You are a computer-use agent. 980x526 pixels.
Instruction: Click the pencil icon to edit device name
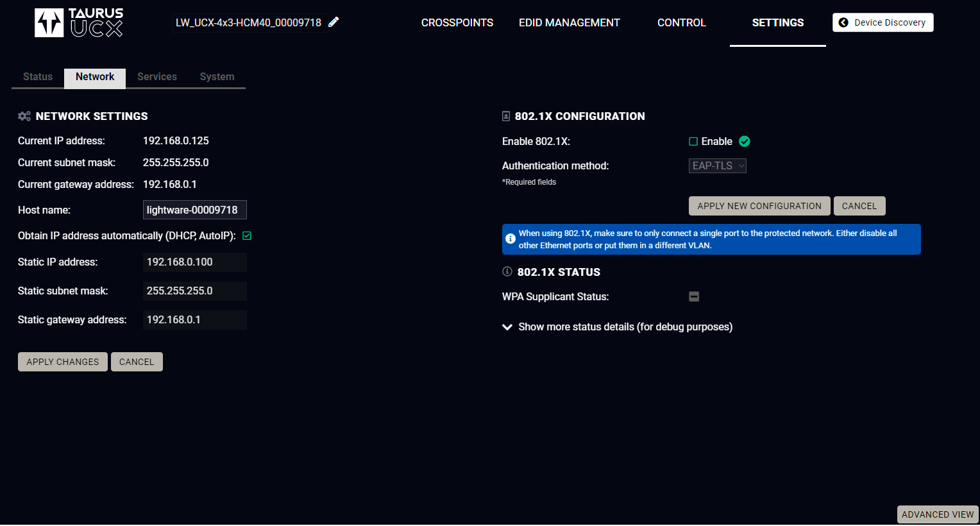[334, 22]
